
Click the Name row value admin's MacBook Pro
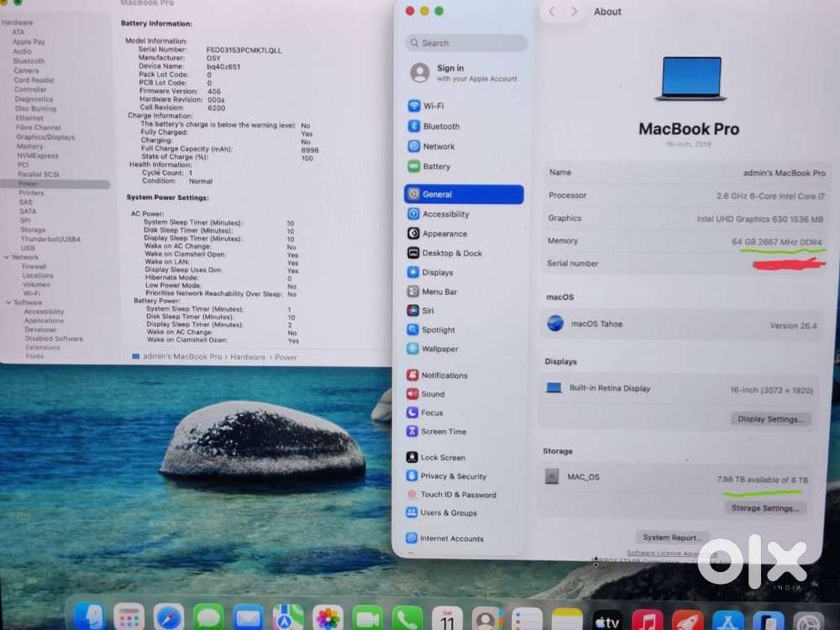click(x=785, y=173)
